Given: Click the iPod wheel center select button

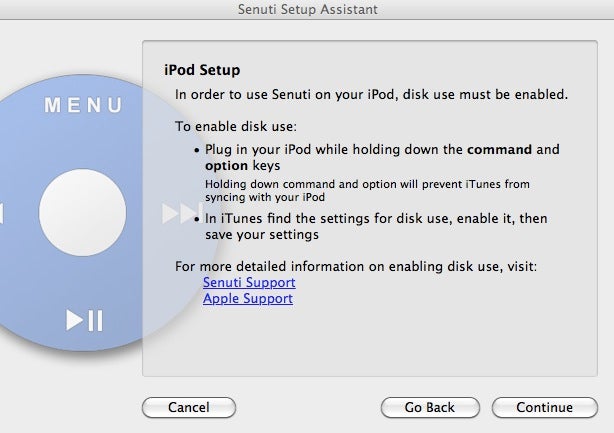Looking at the screenshot, I should point(83,211).
